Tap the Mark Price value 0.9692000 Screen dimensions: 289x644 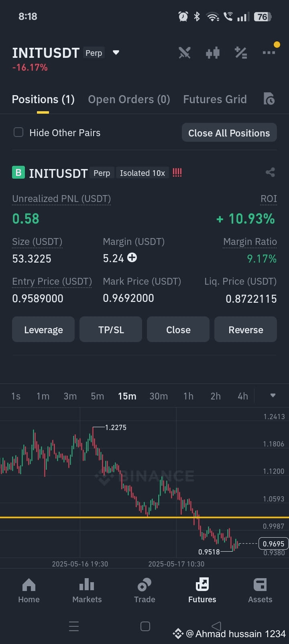[128, 298]
